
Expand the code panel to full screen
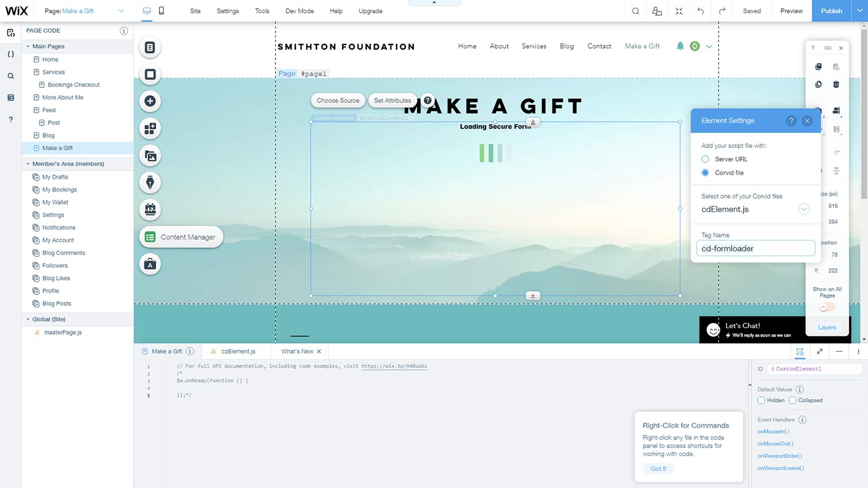tap(819, 351)
